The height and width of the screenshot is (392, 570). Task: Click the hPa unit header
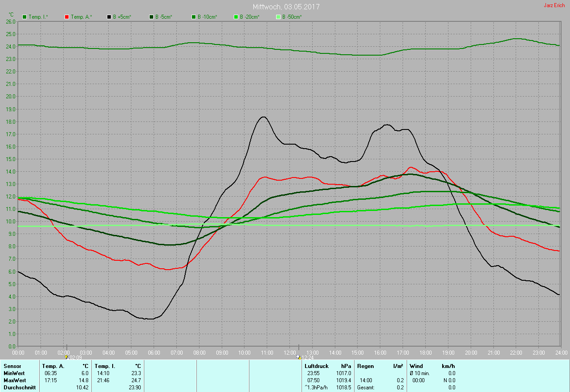(x=346, y=366)
